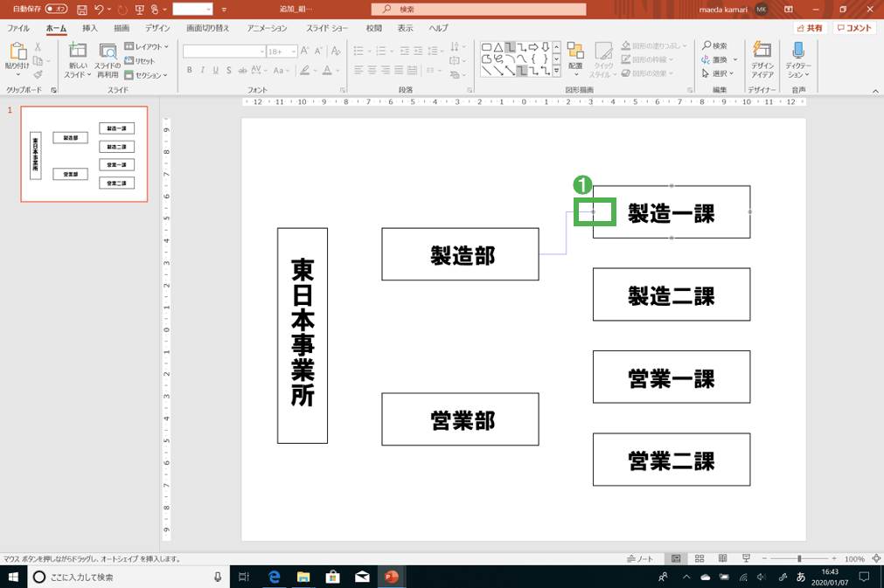Click the zoom in plus button

tap(834, 558)
